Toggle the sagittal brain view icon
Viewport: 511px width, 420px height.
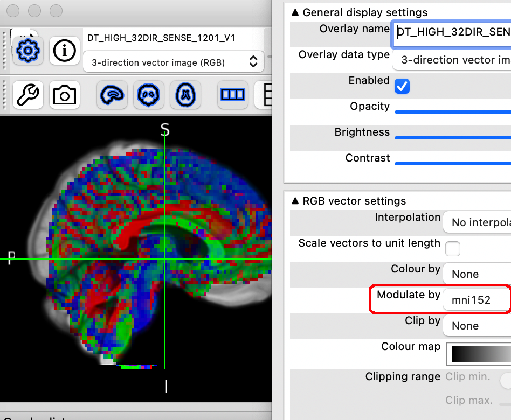(112, 95)
